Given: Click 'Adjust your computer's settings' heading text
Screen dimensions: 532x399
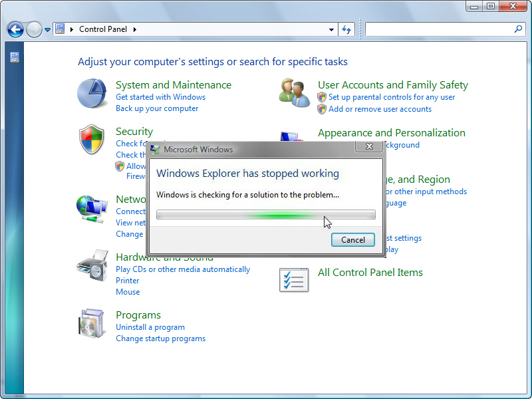Looking at the screenshot, I should point(213,62).
